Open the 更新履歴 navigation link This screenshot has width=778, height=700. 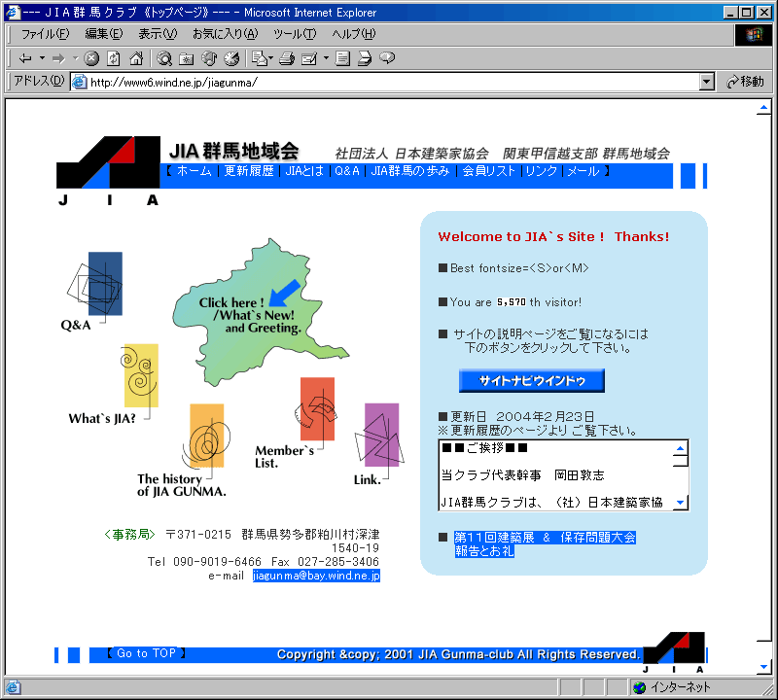(249, 171)
